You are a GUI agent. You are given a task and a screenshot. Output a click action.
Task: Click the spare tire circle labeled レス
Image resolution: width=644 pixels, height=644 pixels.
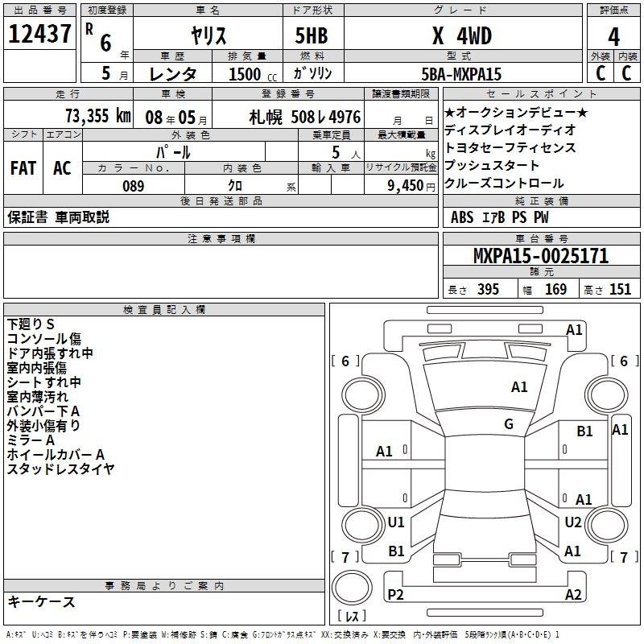coord(353,591)
